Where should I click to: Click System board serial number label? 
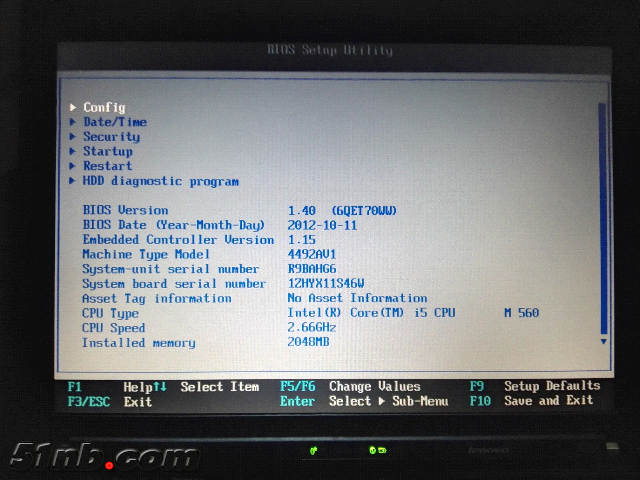[174, 284]
